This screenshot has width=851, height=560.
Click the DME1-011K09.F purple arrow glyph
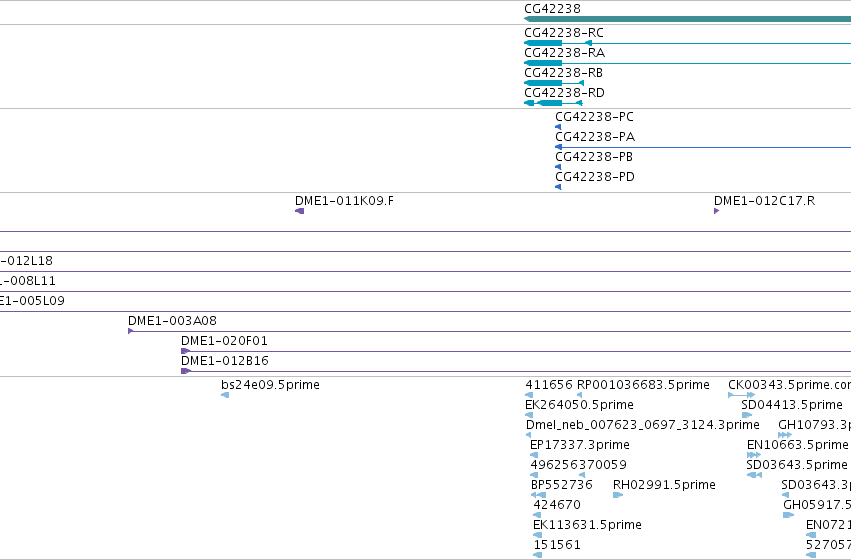(300, 211)
